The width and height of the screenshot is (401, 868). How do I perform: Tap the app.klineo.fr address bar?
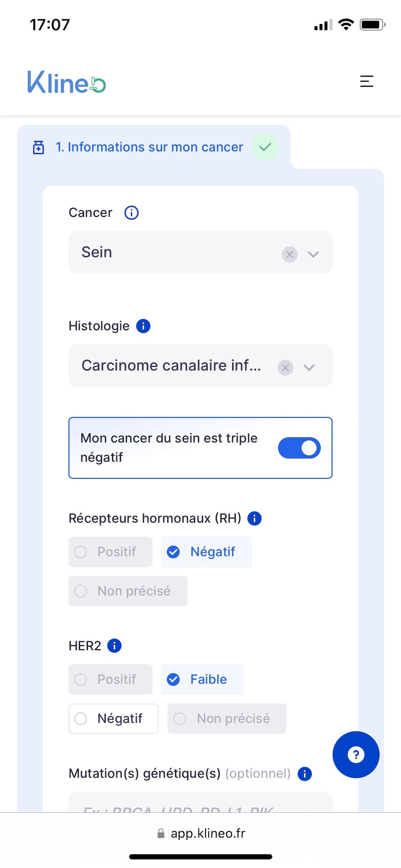(x=200, y=833)
